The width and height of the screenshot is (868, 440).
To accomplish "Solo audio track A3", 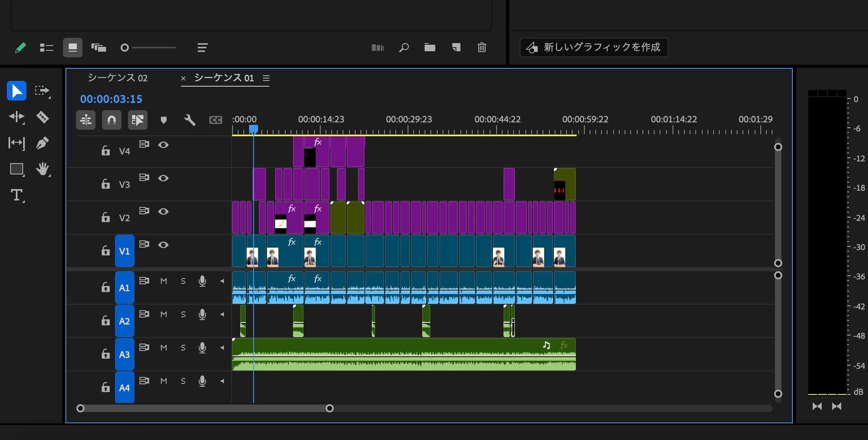I will coord(183,348).
